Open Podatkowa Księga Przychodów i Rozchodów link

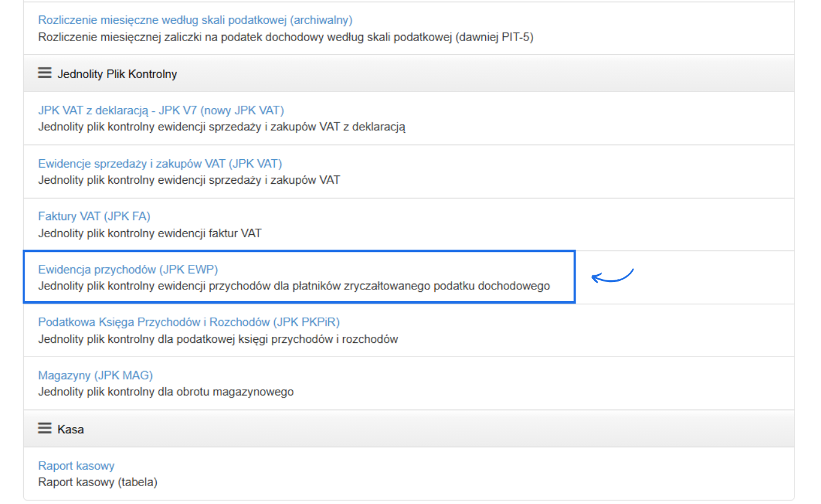189,322
